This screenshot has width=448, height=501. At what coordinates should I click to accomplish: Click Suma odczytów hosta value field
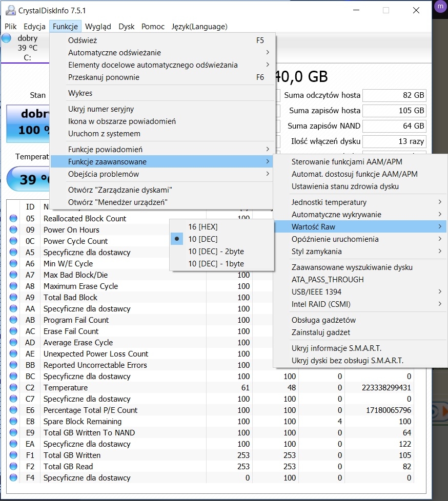(x=394, y=95)
